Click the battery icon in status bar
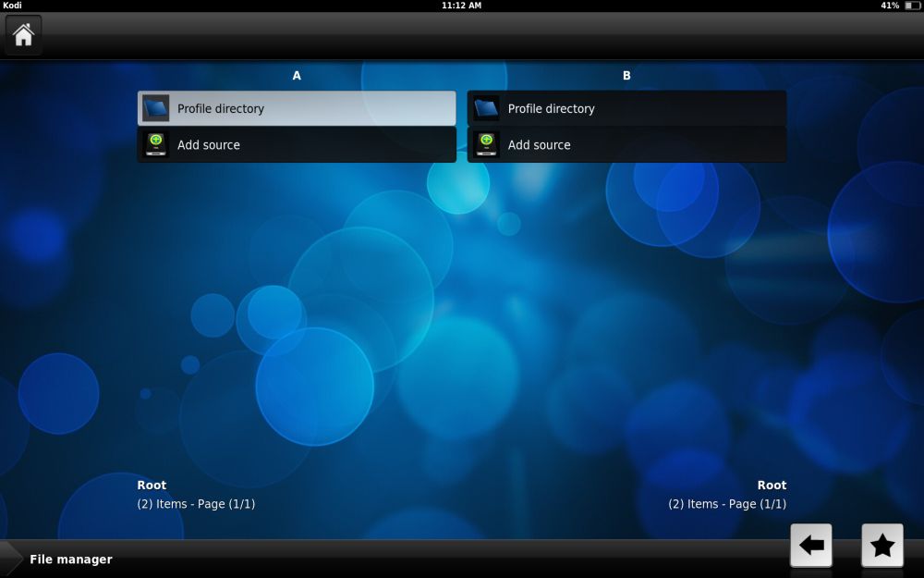 (912, 6)
